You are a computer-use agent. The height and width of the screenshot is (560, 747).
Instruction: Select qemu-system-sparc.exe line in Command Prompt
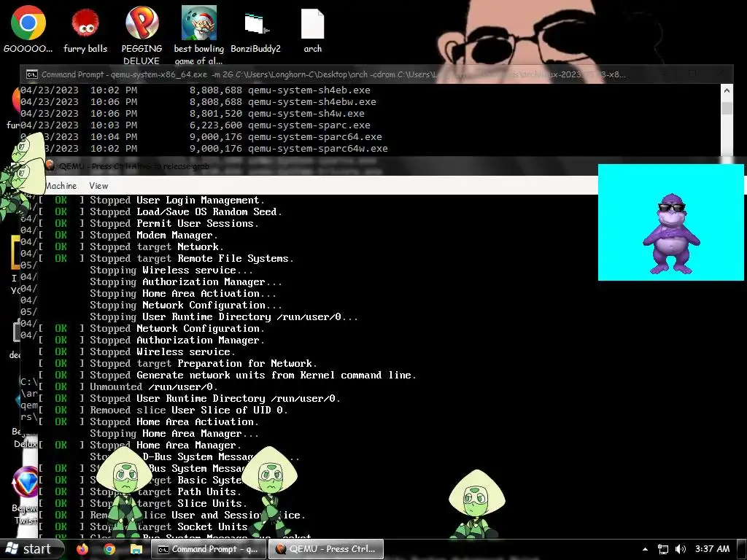click(x=196, y=125)
